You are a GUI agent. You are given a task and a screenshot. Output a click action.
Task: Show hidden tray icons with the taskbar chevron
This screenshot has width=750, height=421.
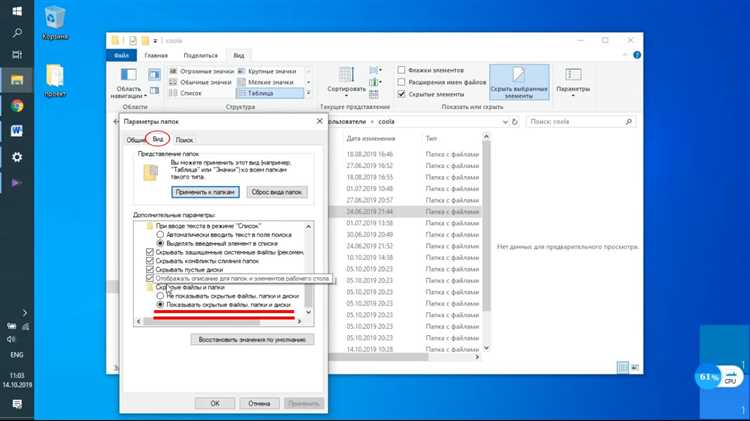click(x=24, y=313)
